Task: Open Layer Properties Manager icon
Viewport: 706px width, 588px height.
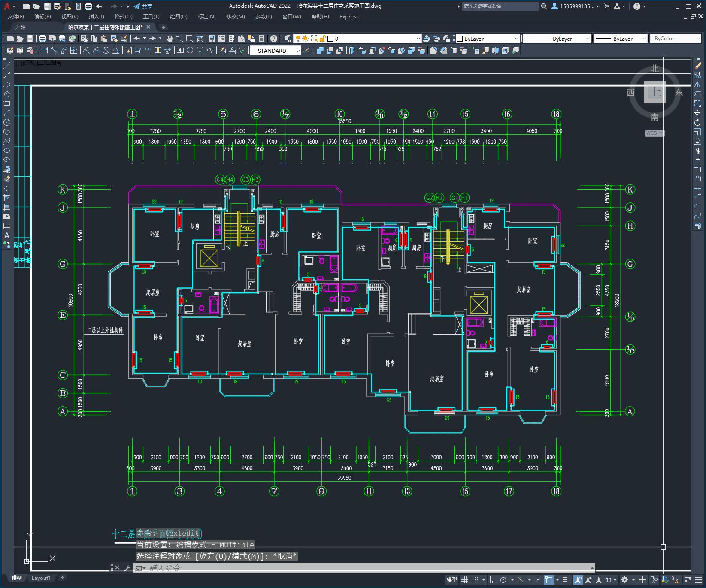Action: tap(288, 39)
